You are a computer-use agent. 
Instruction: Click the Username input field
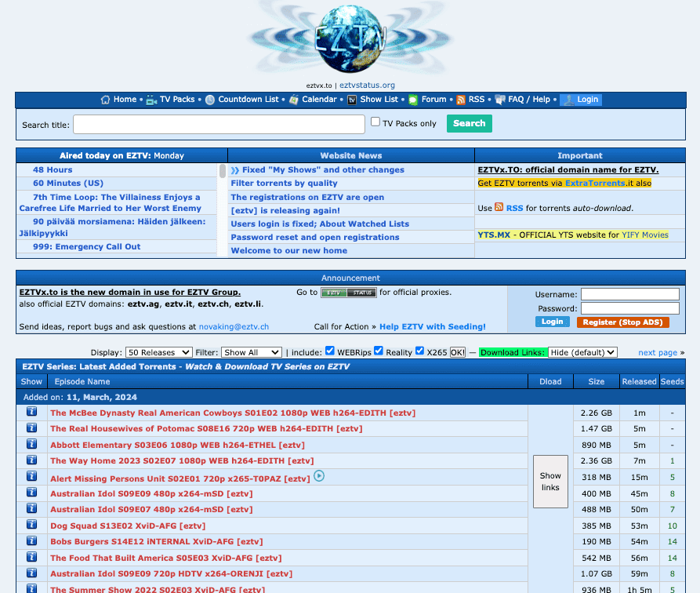(x=630, y=294)
